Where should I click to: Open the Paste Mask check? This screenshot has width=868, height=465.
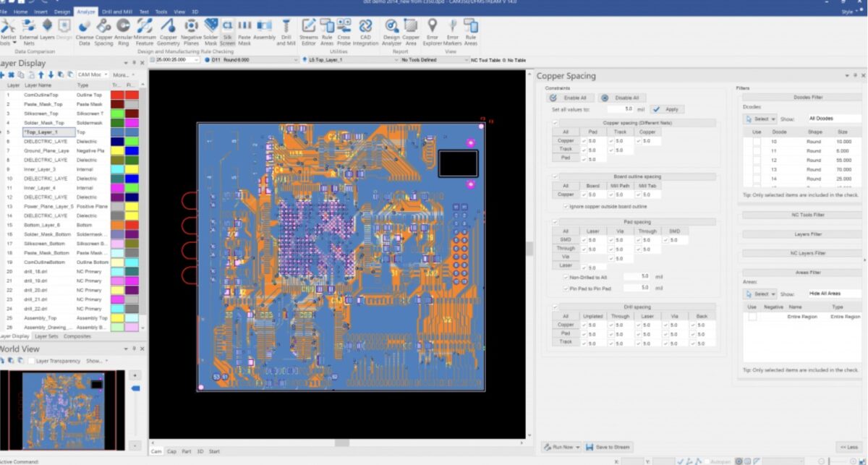tap(244, 32)
